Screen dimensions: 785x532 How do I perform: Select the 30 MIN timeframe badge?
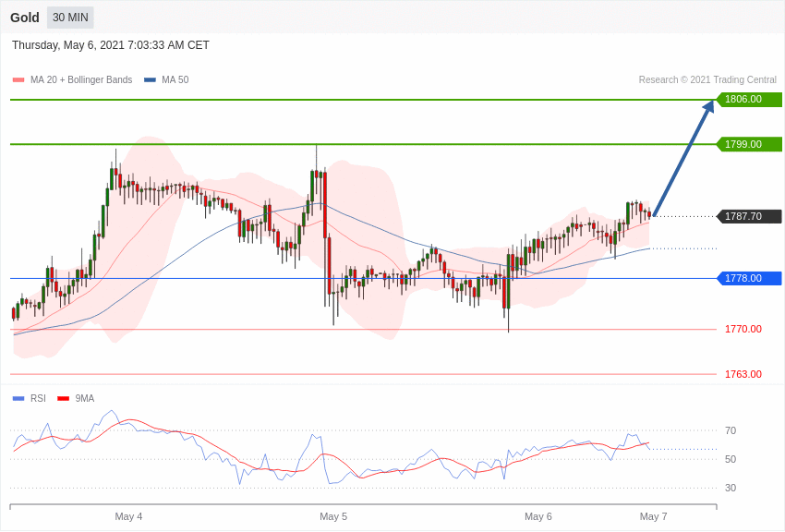(x=70, y=18)
